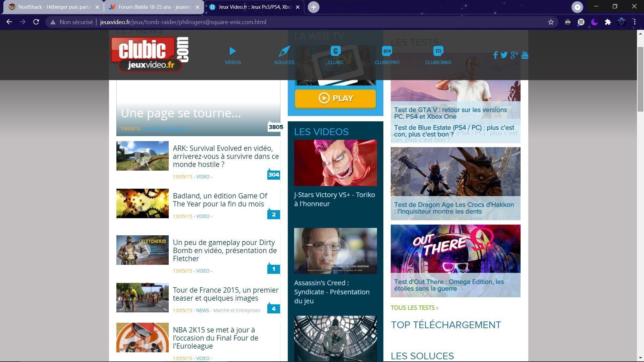
Task: Open J-Stars Victory VS+ Toriko video title
Action: pyautogui.click(x=334, y=199)
